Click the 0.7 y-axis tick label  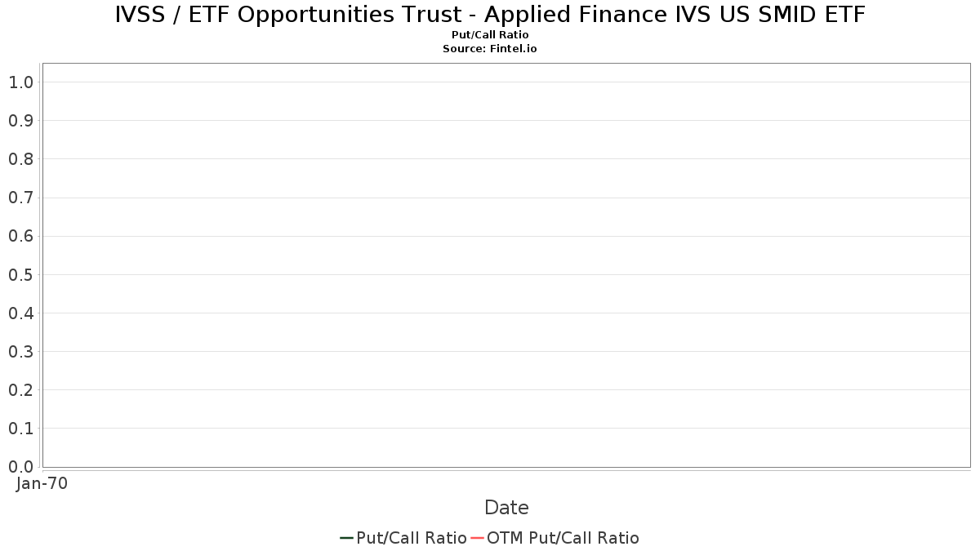[20, 198]
